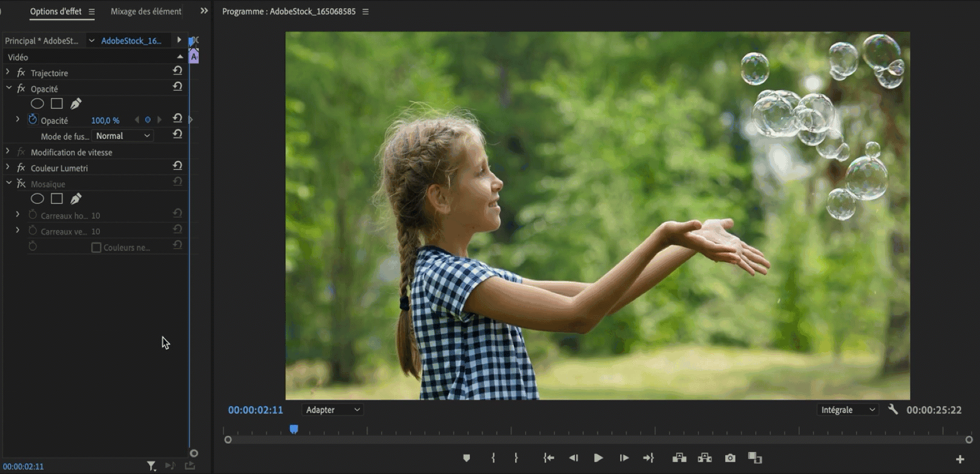The width and height of the screenshot is (980, 474).
Task: Open the Adapter zoom level dropdown
Action: (332, 410)
